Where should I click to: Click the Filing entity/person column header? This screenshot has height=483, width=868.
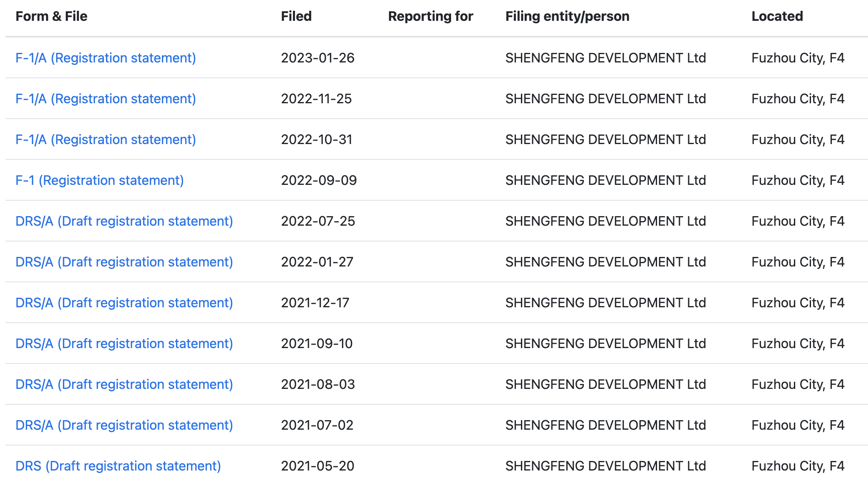click(x=567, y=16)
